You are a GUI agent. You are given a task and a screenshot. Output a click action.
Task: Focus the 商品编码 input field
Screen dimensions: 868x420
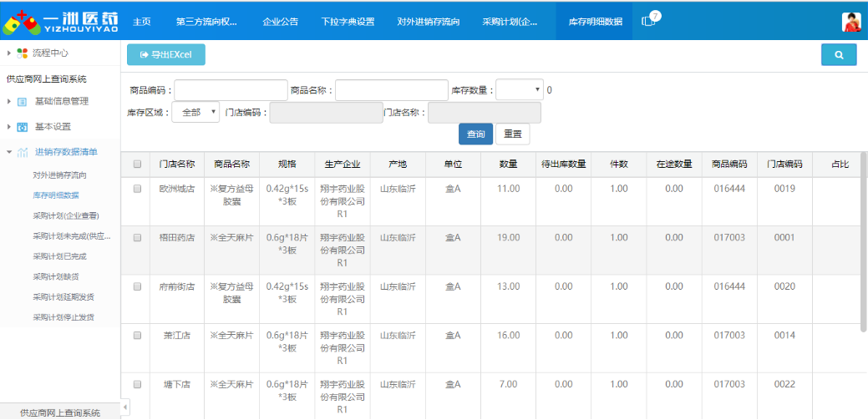[231, 90]
